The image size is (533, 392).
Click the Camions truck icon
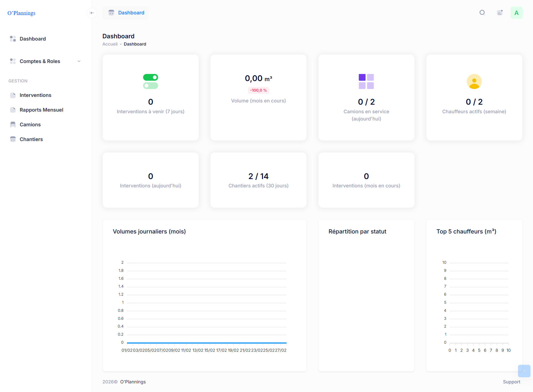[x=13, y=124]
